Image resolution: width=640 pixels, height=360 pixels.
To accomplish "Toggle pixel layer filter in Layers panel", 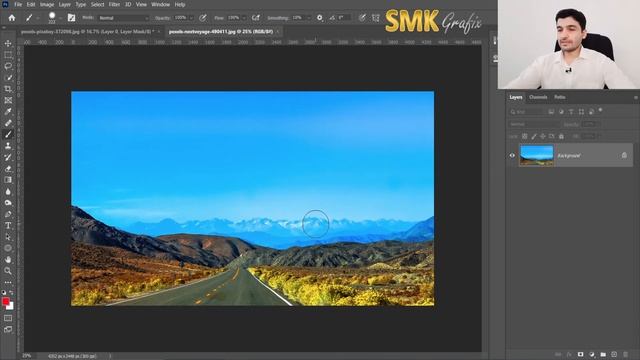I will tap(551, 112).
